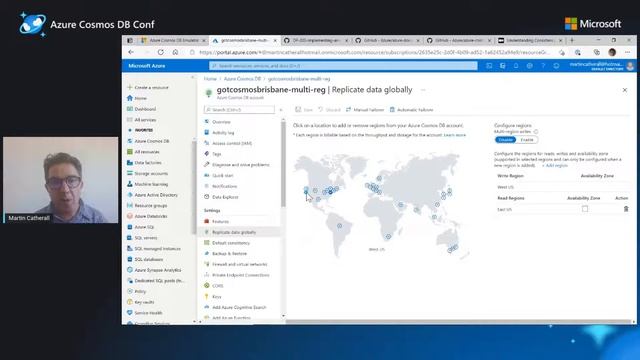640x360 pixels.
Task: Open Data factories favorite
Action: 144,162
